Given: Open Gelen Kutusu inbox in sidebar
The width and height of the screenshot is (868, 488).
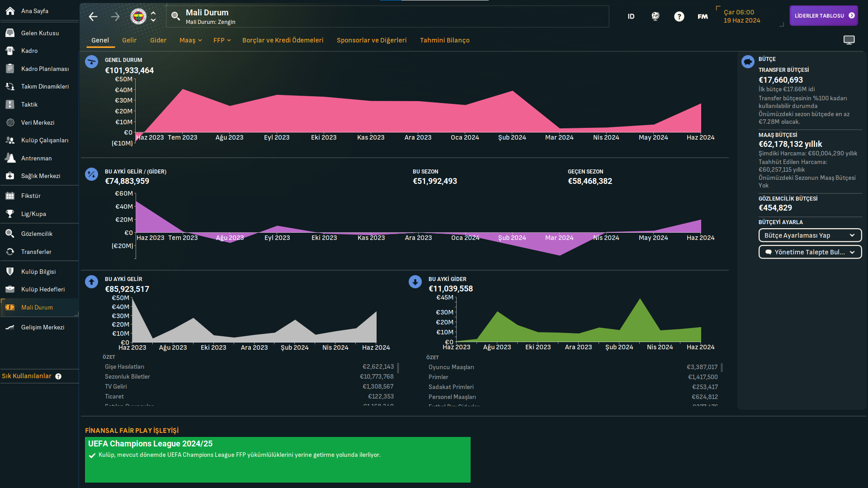Looking at the screenshot, I should point(40,33).
